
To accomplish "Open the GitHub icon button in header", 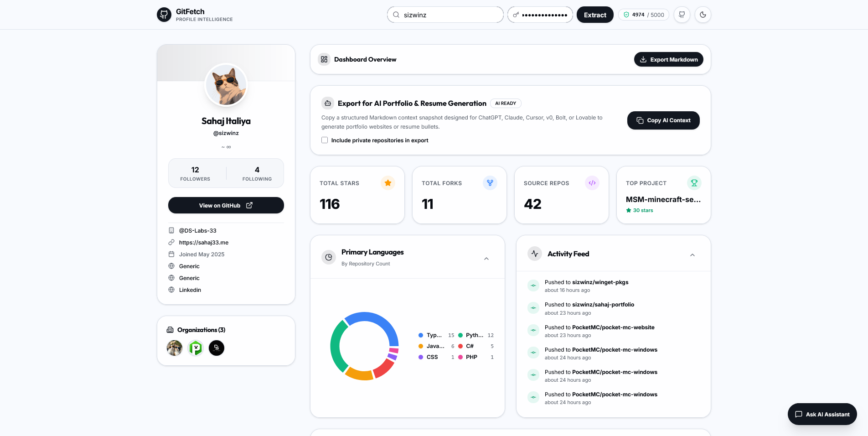I will click(x=682, y=15).
